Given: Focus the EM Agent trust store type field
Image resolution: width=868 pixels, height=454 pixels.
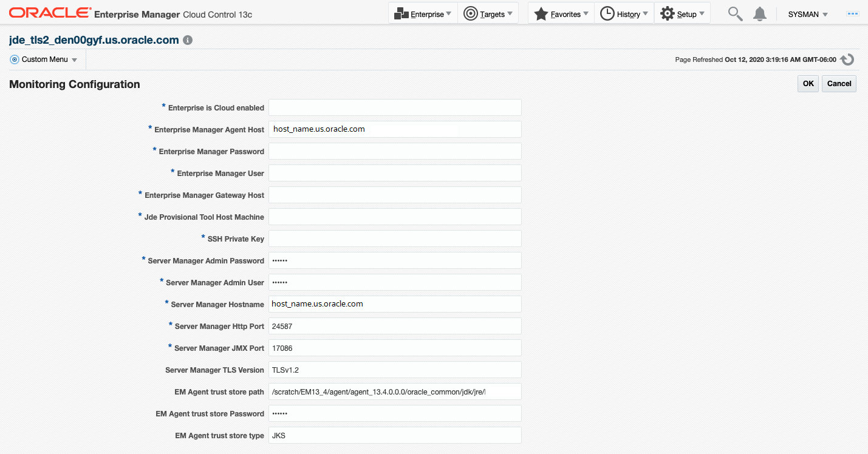Looking at the screenshot, I should pyautogui.click(x=395, y=435).
